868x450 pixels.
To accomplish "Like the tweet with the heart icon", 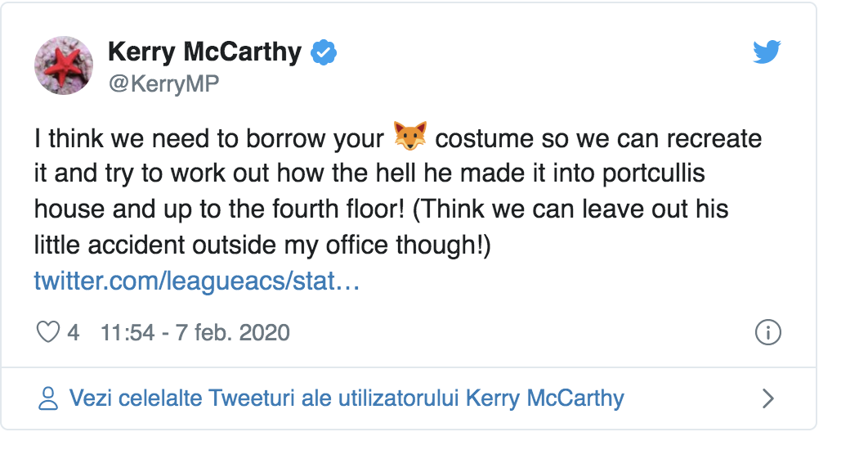I will [x=49, y=333].
